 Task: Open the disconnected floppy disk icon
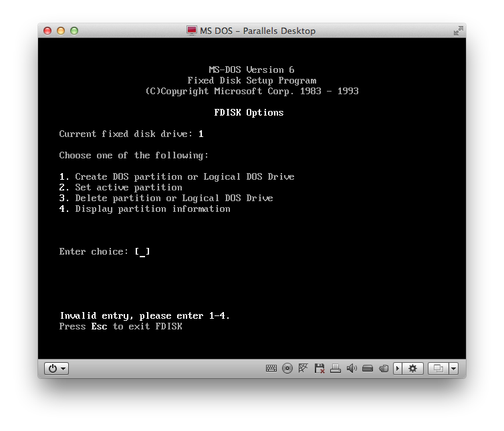point(320,368)
